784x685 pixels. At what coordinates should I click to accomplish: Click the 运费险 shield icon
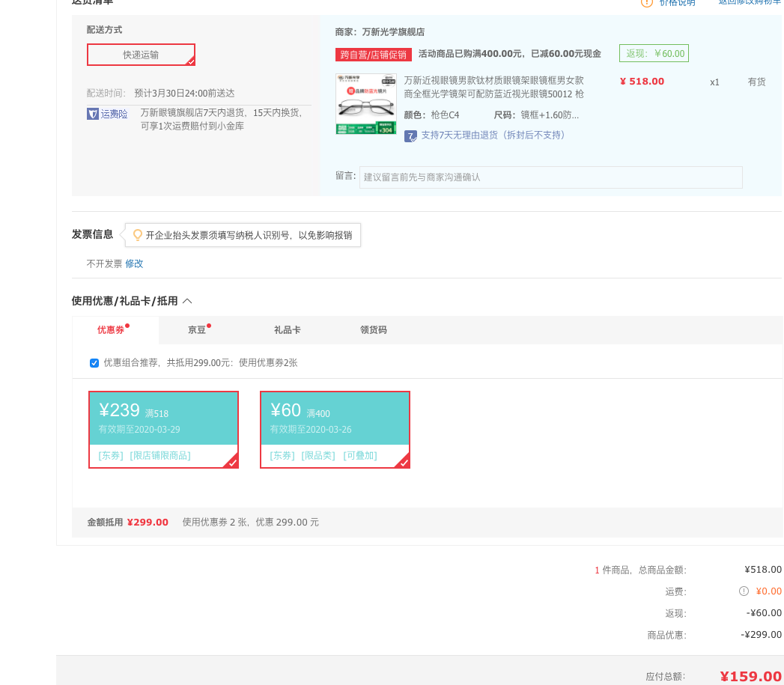click(93, 114)
